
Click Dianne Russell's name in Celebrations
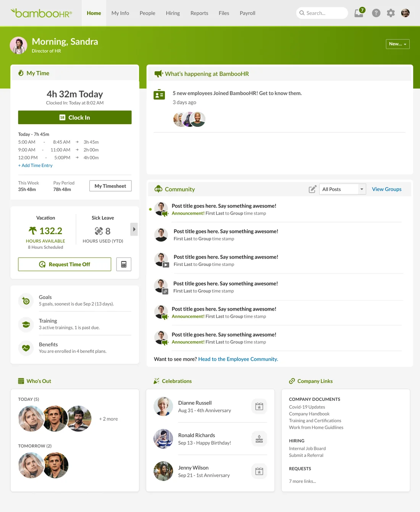click(195, 403)
